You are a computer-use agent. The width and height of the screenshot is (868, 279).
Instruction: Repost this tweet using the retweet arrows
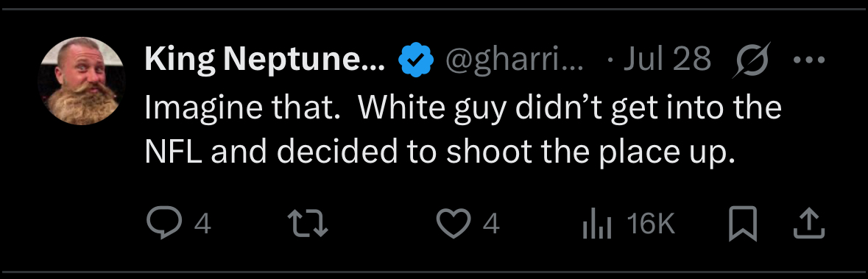[309, 224]
